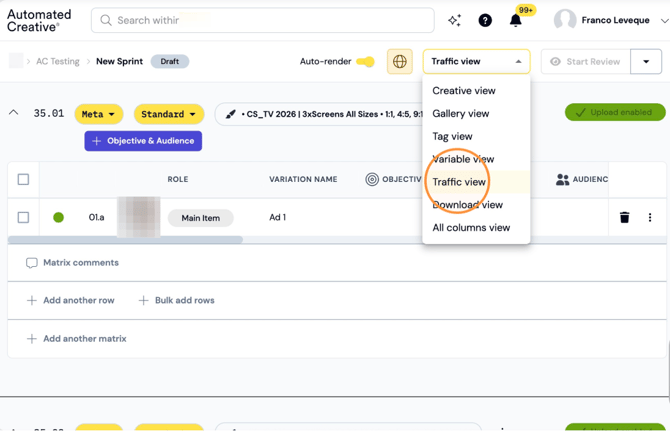The image size is (670, 431).
Task: Click New Sprint breadcrumb
Action: [x=119, y=62]
